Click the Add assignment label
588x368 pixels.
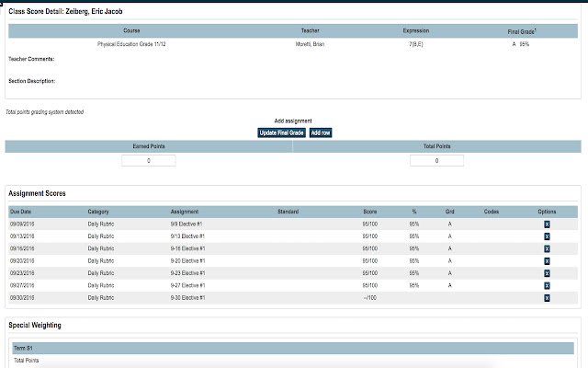(293, 121)
